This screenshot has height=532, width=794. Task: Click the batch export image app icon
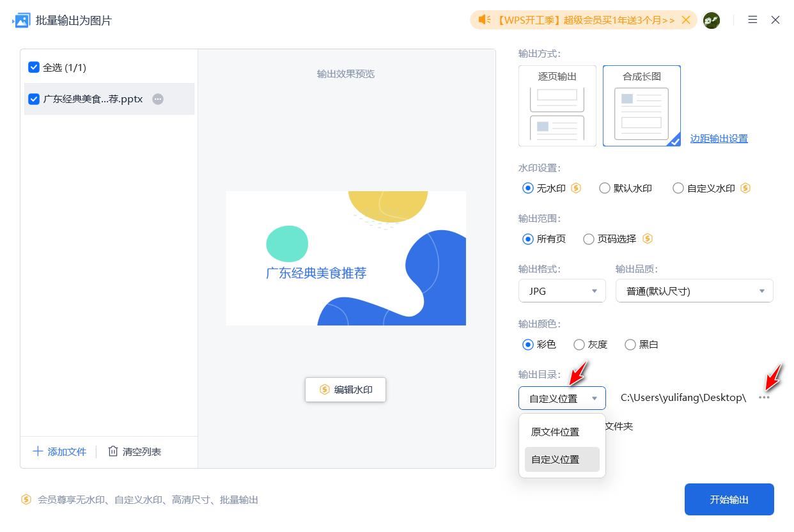coord(22,20)
